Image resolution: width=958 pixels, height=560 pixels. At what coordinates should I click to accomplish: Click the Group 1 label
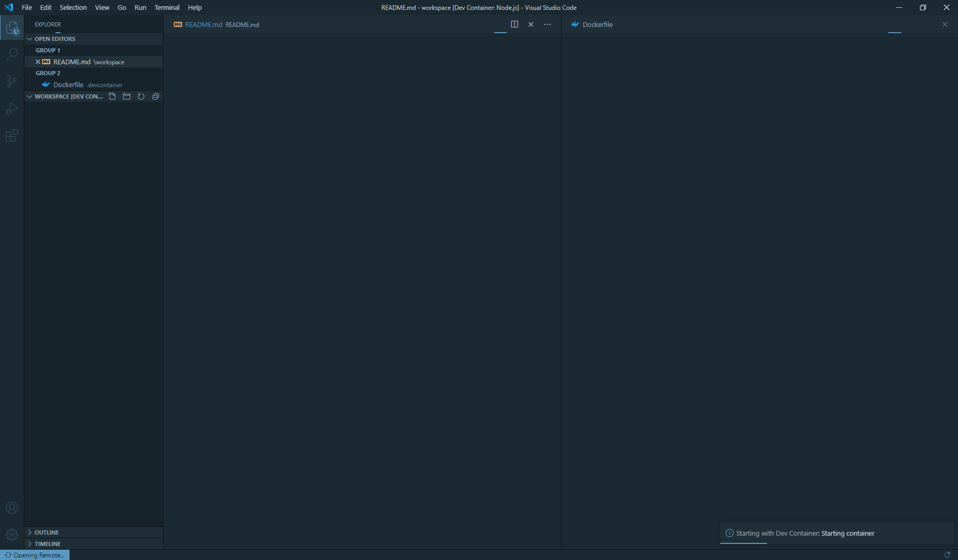click(x=48, y=50)
